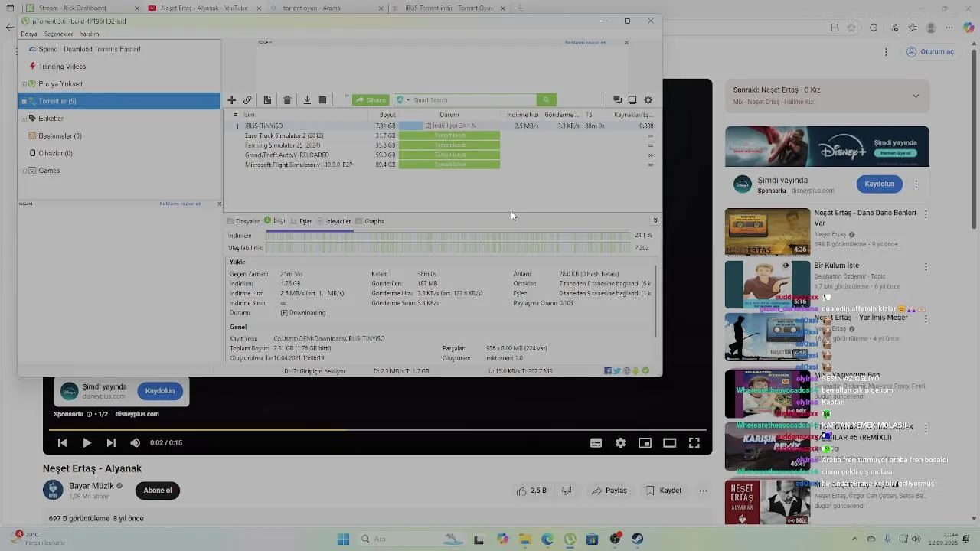Click the Kaydet save button on YouTube
The image size is (980, 551).
click(x=664, y=491)
